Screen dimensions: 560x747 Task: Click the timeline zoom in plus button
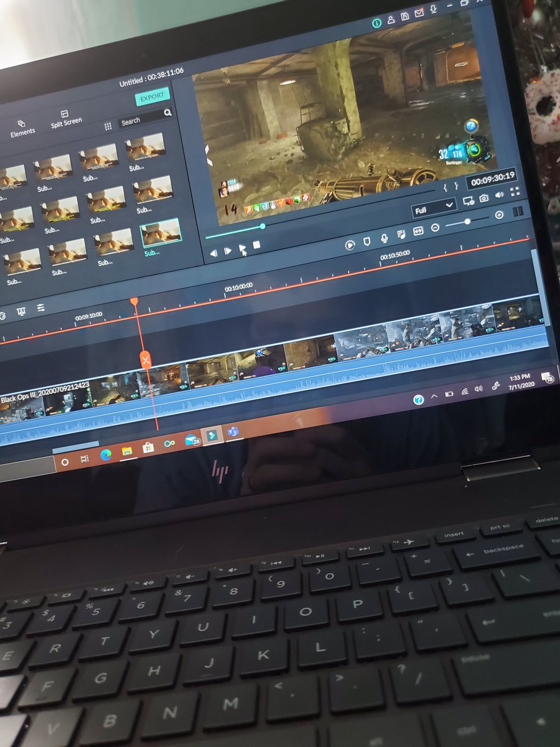[499, 215]
